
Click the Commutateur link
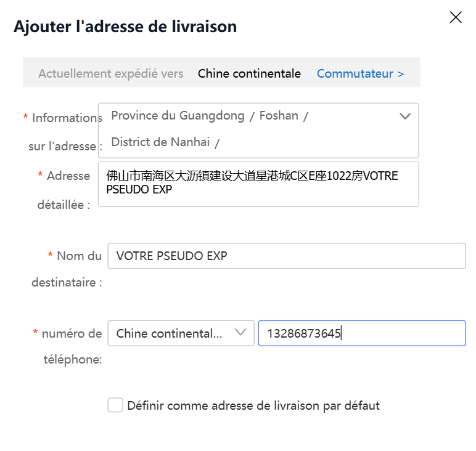[x=360, y=74]
